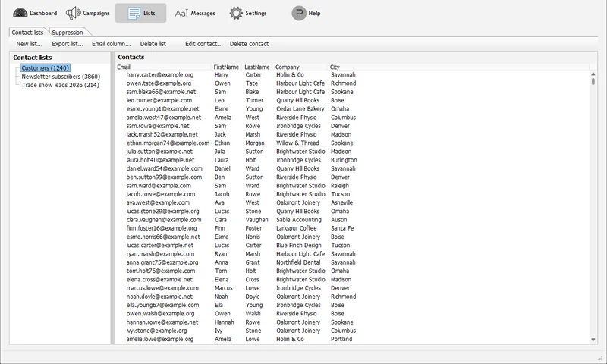Switch to the Contact lists tab

[x=27, y=33]
